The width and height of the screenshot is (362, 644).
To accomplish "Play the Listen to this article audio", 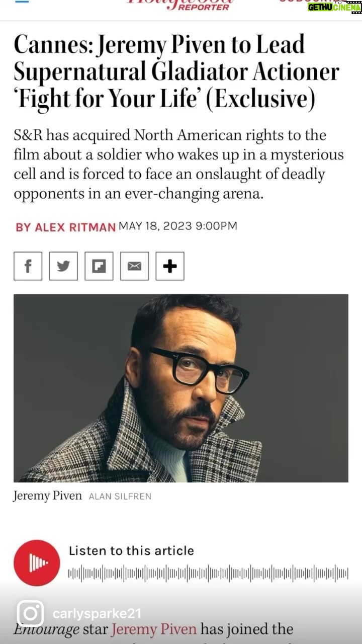I will (x=37, y=563).
